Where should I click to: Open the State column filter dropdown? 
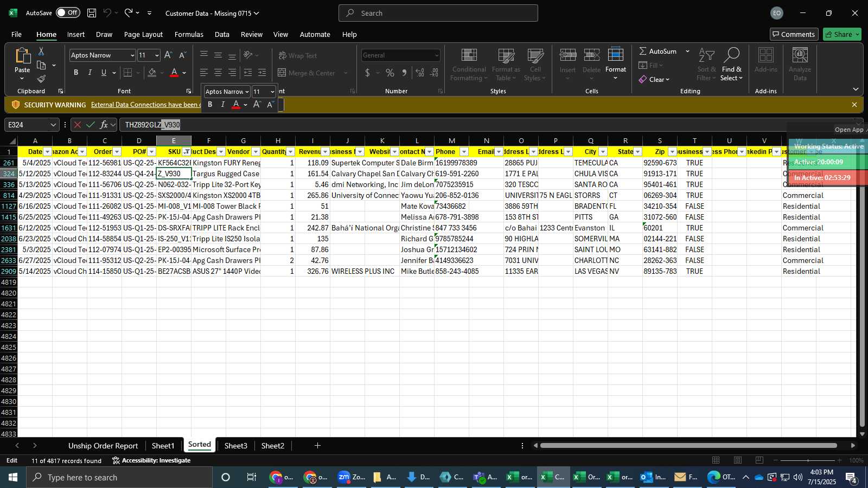pyautogui.click(x=637, y=152)
